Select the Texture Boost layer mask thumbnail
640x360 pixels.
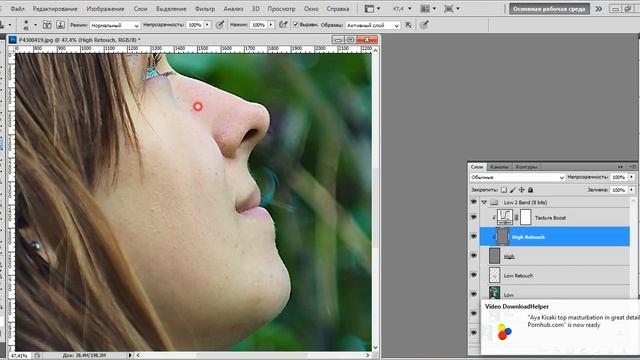(526, 217)
